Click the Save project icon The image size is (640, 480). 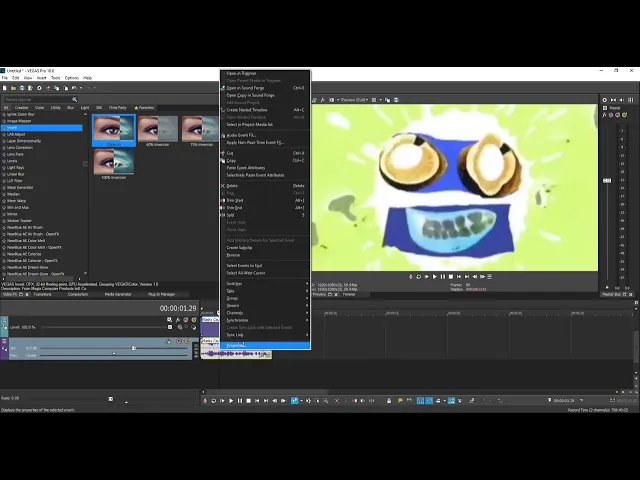[22, 88]
